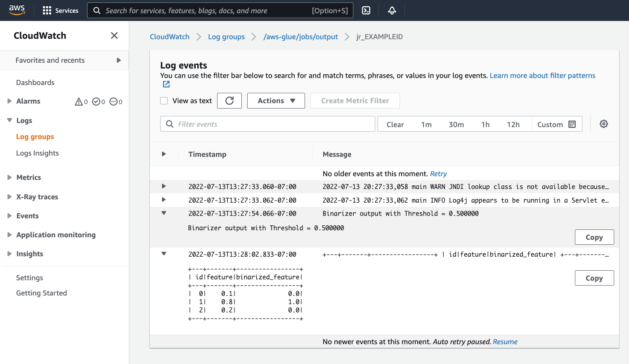Collapse the Logs section in the sidebar
Image resolution: width=629 pixels, height=364 pixels.
9,120
